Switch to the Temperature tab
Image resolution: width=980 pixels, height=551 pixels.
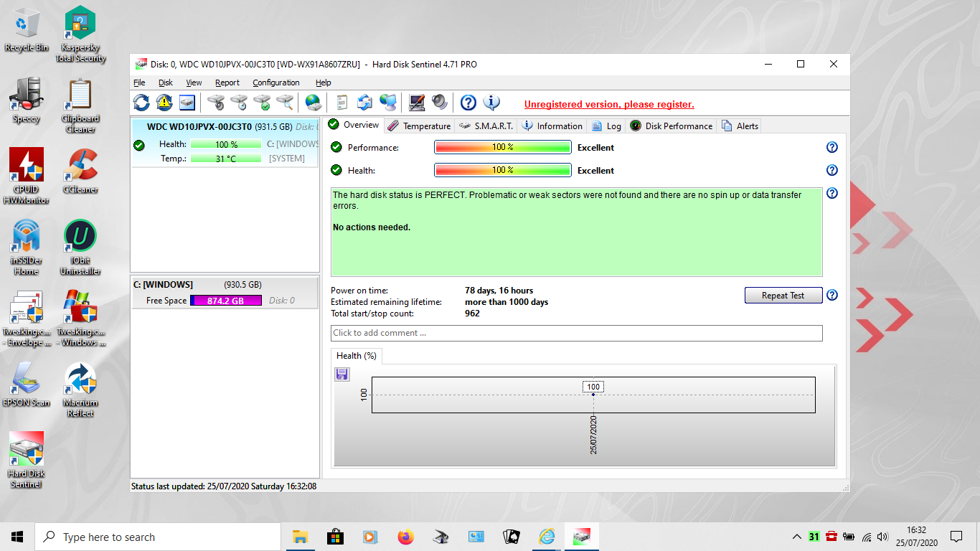[419, 126]
